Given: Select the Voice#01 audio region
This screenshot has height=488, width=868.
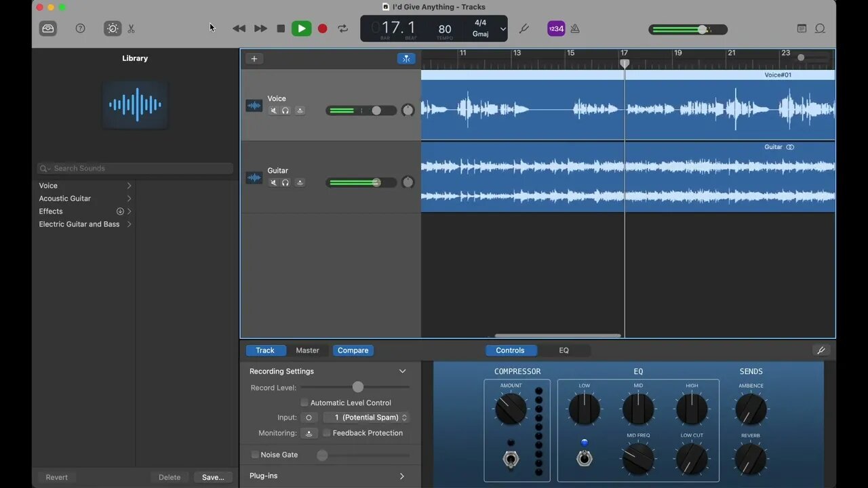Looking at the screenshot, I should [x=628, y=104].
